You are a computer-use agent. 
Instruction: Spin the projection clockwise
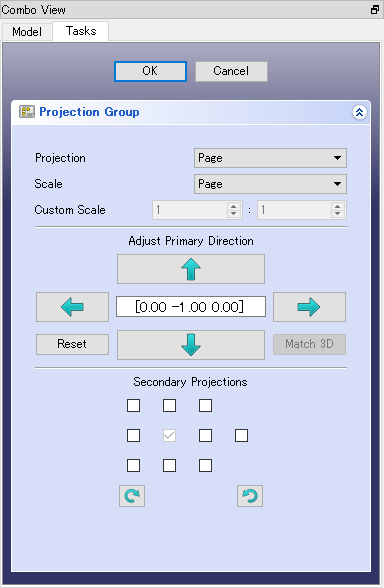[x=132, y=496]
